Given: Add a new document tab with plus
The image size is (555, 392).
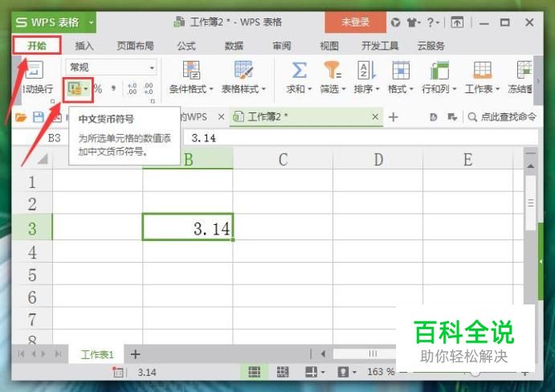Looking at the screenshot, I should tap(394, 116).
